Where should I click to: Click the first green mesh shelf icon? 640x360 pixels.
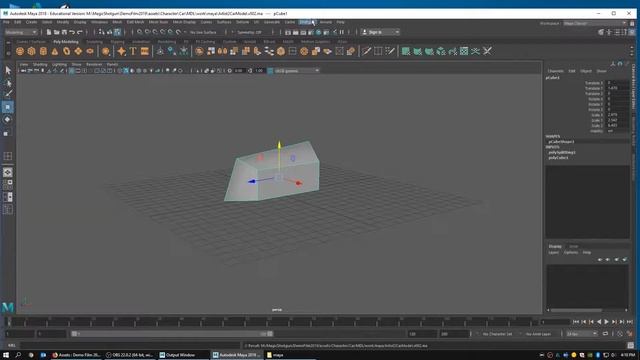[405, 51]
